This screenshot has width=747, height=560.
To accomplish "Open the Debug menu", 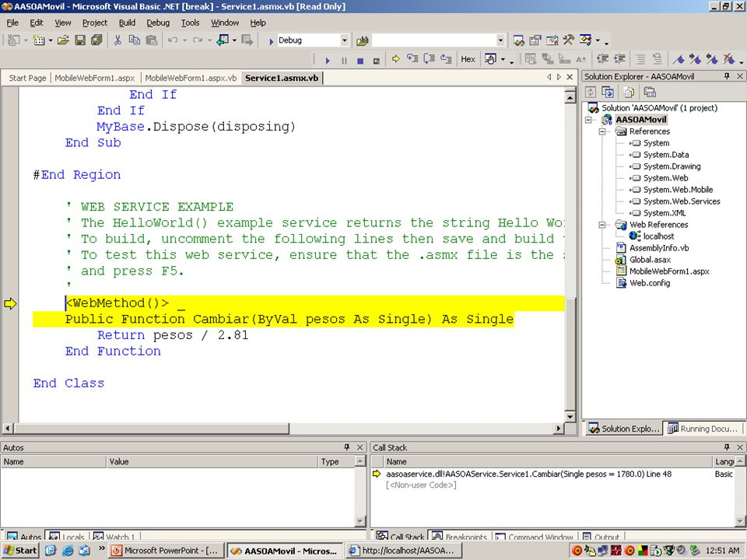I will click(158, 23).
